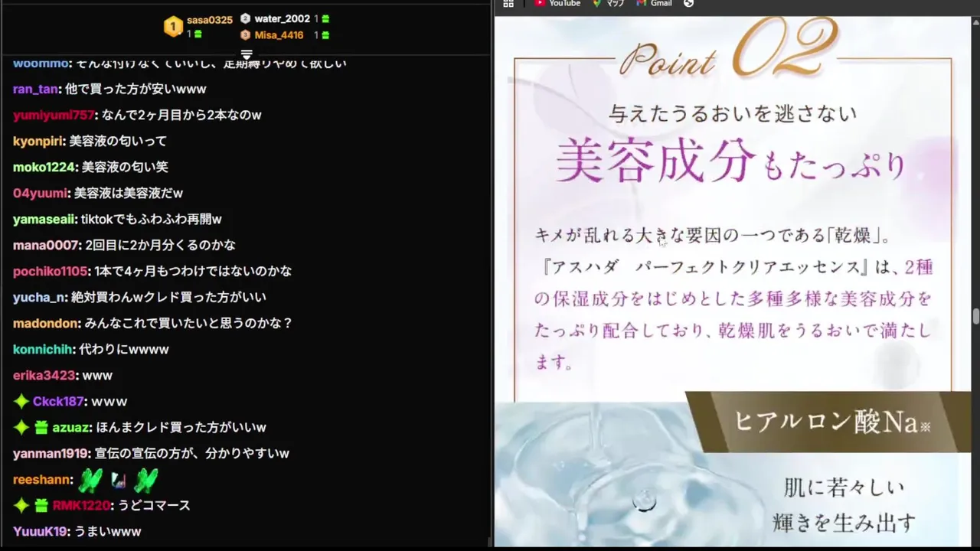Open the apps grid icon in bookmarks bar
The width and height of the screenshot is (980, 551).
[508, 4]
